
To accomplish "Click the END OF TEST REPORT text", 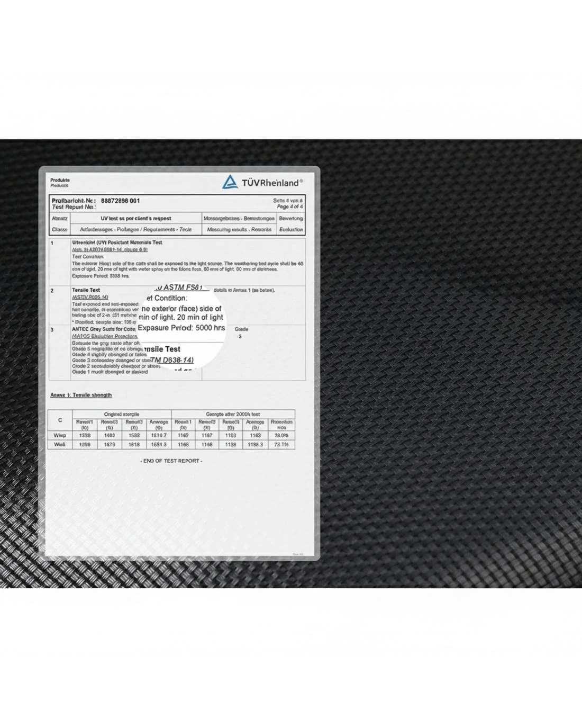I will [171, 461].
